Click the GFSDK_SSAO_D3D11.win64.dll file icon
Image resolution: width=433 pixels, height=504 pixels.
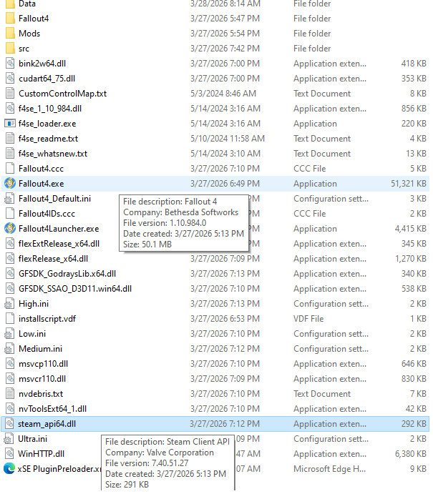tap(10, 288)
